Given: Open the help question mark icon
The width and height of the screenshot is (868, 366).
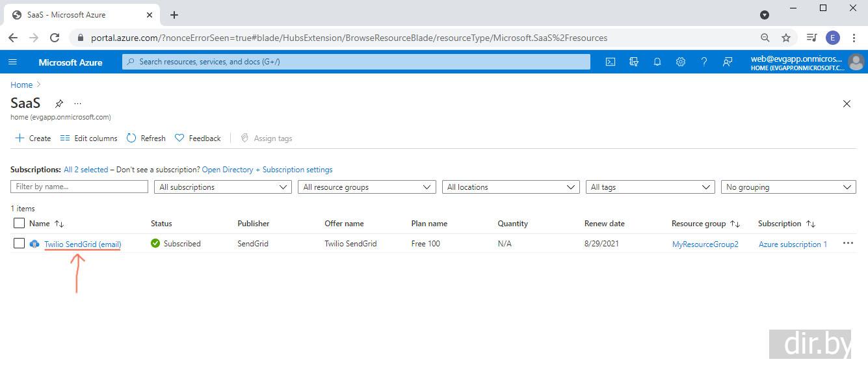Looking at the screenshot, I should pos(704,62).
